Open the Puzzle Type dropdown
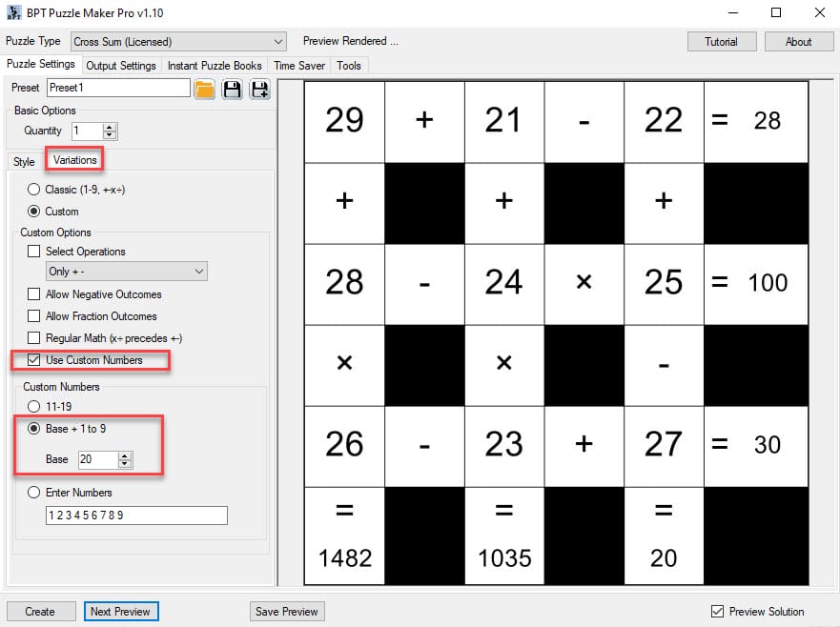This screenshot has height=627, width=840. pos(278,41)
